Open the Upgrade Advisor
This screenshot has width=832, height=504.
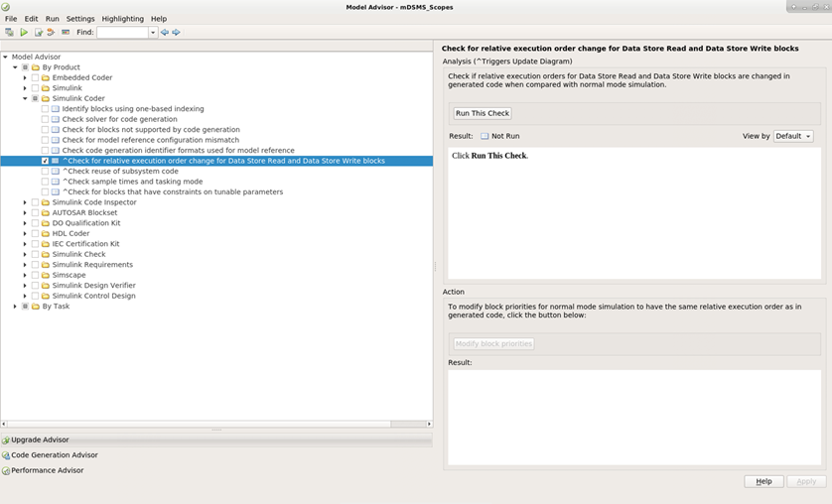tap(40, 440)
